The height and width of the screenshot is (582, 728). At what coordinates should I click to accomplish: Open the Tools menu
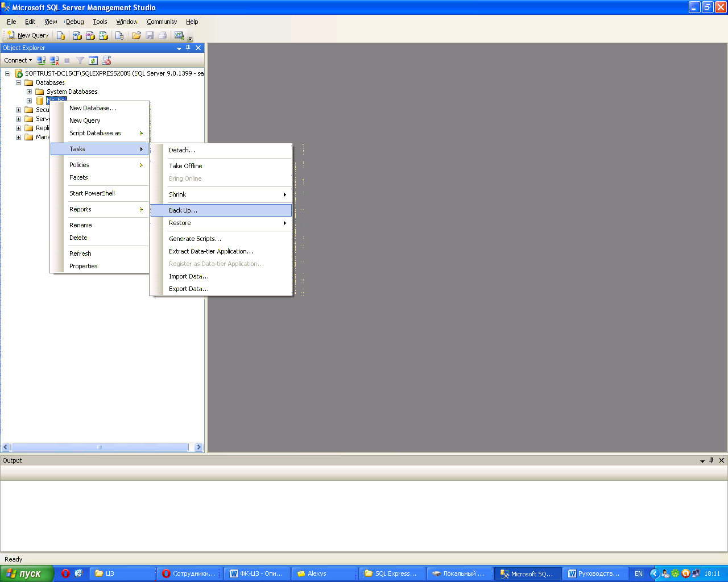[100, 22]
